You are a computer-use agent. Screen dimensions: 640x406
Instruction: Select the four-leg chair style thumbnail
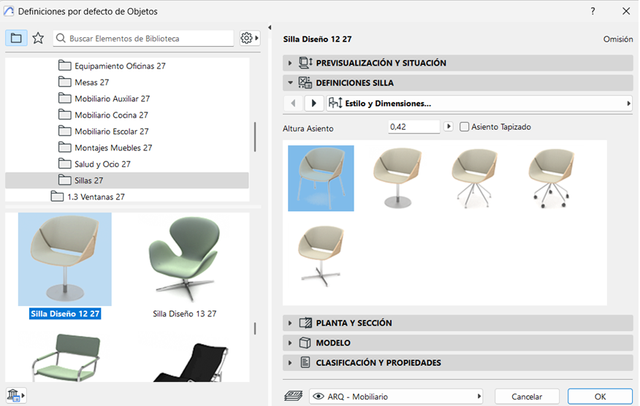[321, 178]
